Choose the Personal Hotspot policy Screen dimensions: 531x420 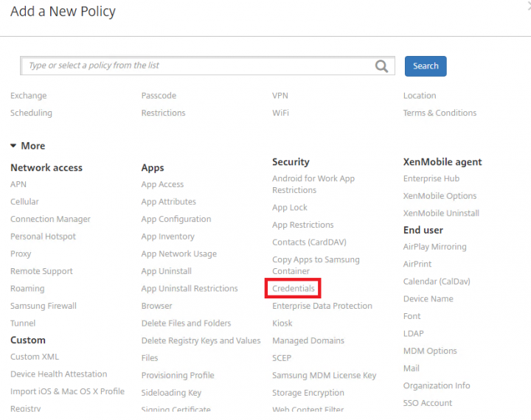coord(43,237)
